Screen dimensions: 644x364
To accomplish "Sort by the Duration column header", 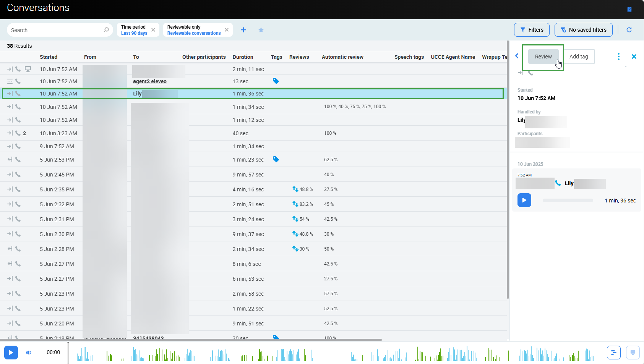I will [x=243, y=57].
